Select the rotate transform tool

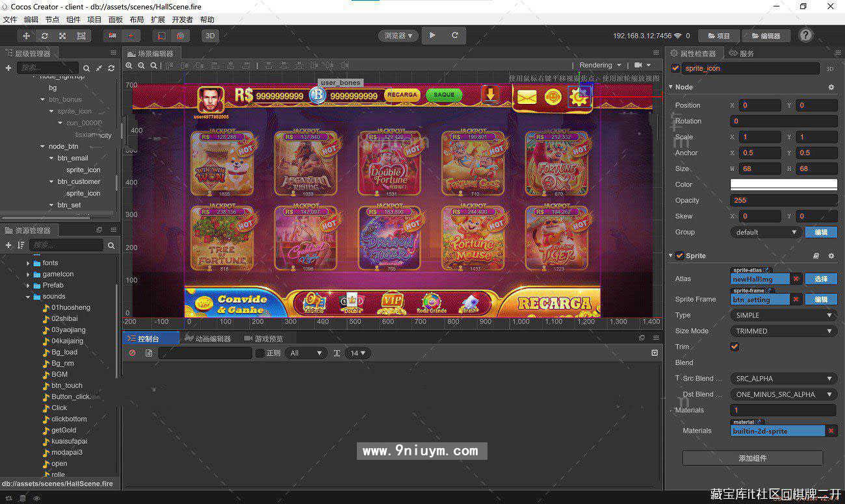(44, 36)
